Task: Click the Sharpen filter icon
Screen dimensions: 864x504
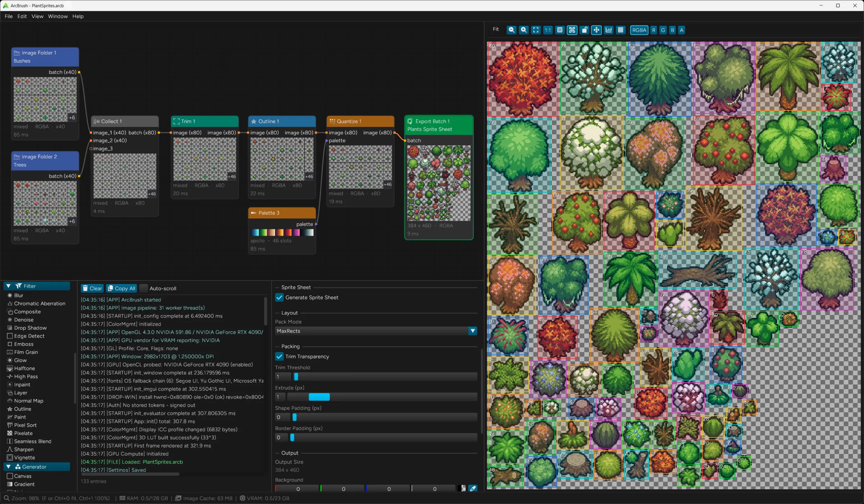Action: tap(10, 449)
